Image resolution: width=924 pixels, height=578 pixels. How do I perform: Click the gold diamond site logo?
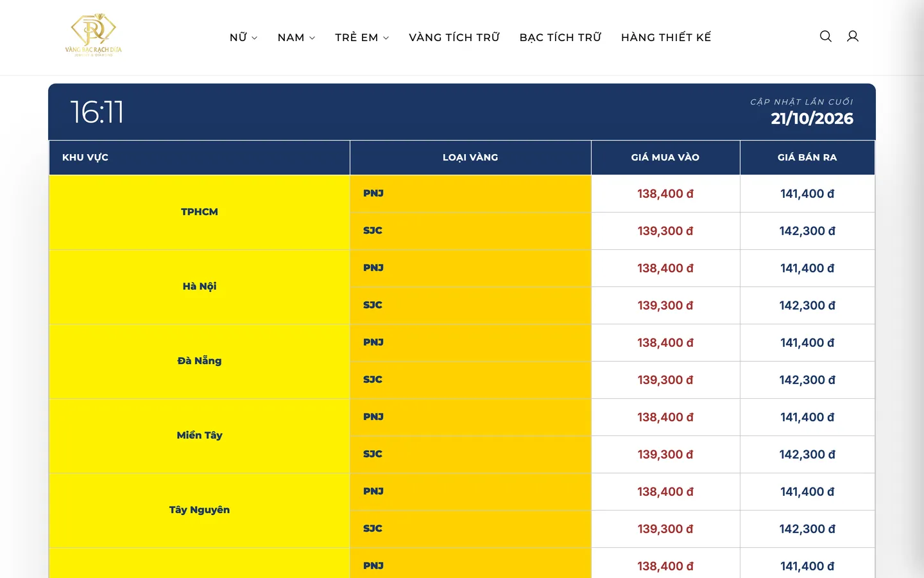(x=93, y=35)
